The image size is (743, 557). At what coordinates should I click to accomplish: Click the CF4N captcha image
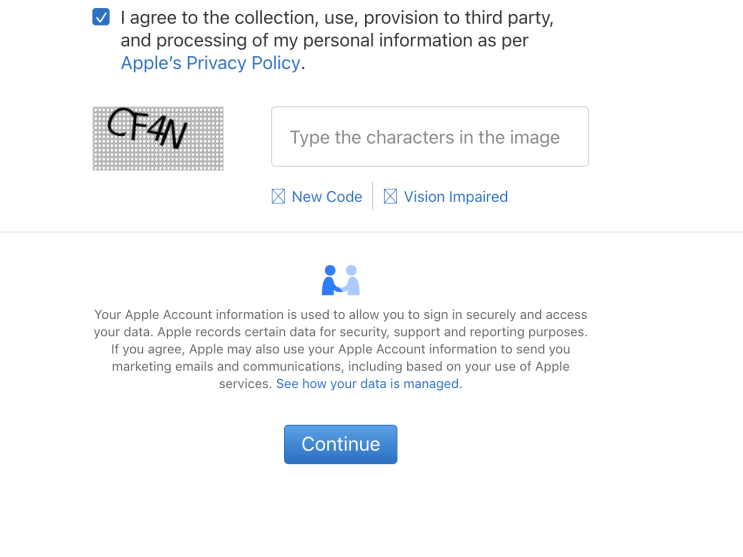158,138
